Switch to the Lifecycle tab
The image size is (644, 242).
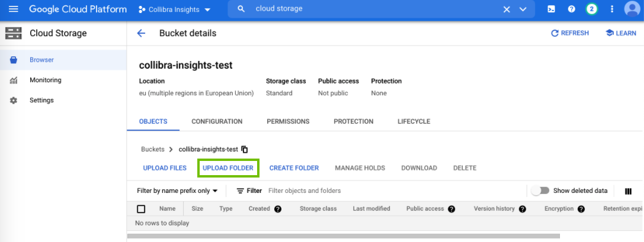click(414, 121)
